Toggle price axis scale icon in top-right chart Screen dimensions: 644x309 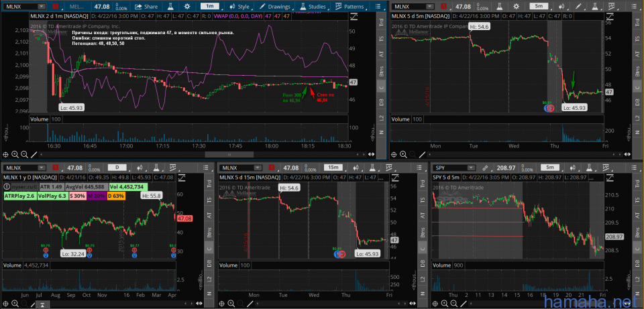[x=609, y=16]
